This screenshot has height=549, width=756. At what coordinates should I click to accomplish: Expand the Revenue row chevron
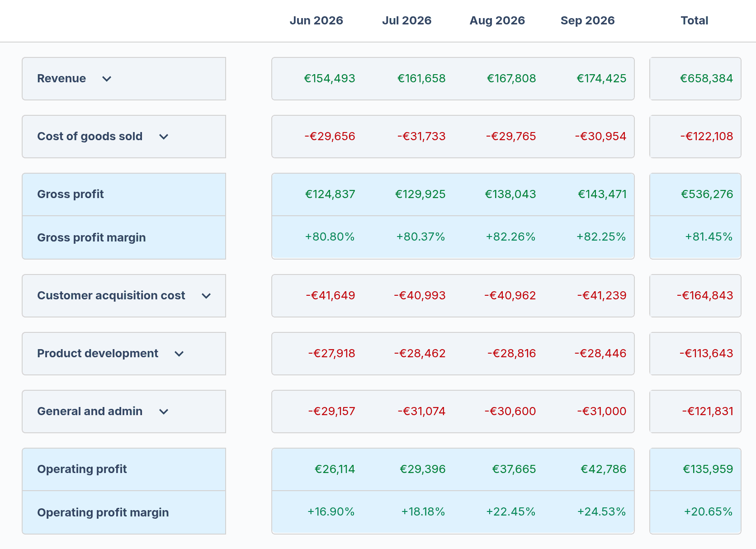tap(107, 79)
